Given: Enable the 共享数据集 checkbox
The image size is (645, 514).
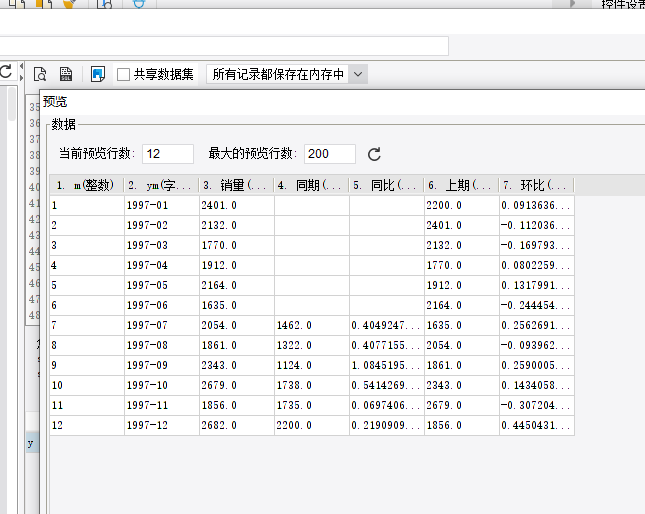Looking at the screenshot, I should [124, 74].
